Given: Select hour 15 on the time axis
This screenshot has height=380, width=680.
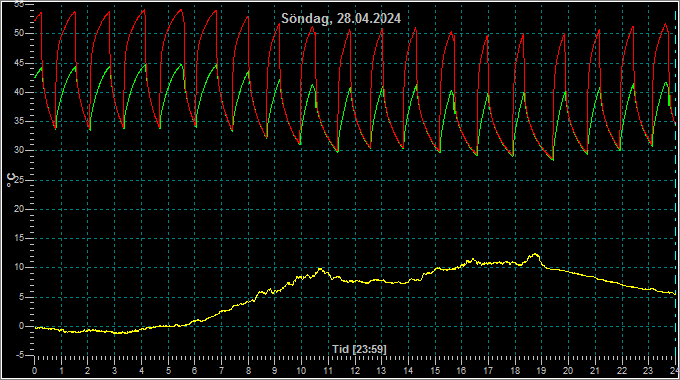Looking at the screenshot, I should pyautogui.click(x=435, y=371).
